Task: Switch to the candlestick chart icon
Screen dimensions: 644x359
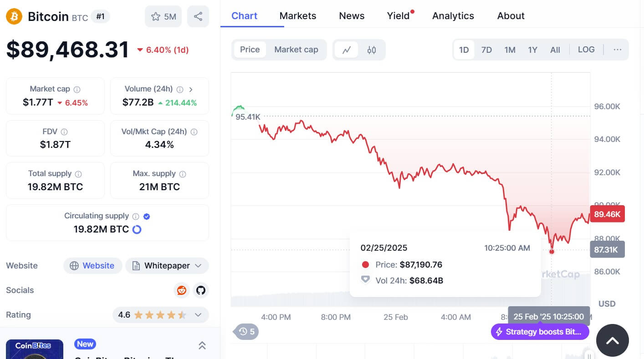Action: 372,50
